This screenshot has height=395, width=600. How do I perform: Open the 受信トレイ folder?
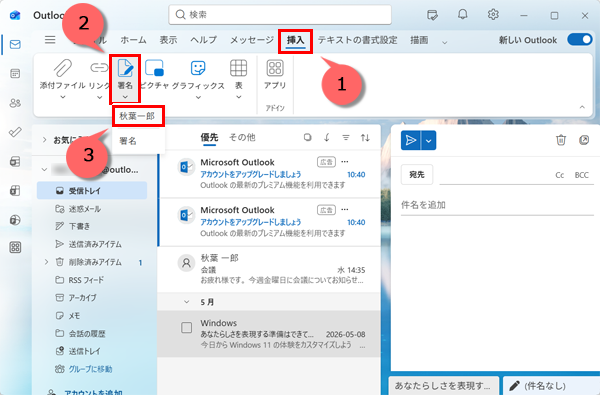pyautogui.click(x=92, y=191)
